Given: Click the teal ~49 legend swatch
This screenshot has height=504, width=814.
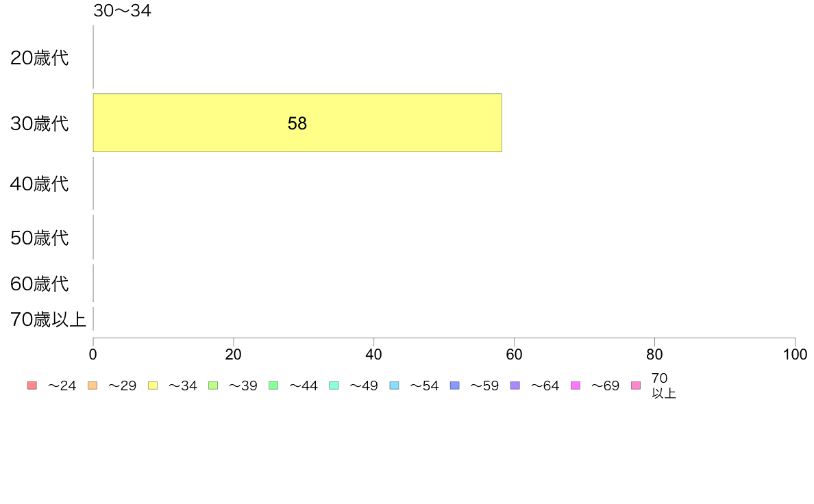Looking at the screenshot, I should coord(334,385).
